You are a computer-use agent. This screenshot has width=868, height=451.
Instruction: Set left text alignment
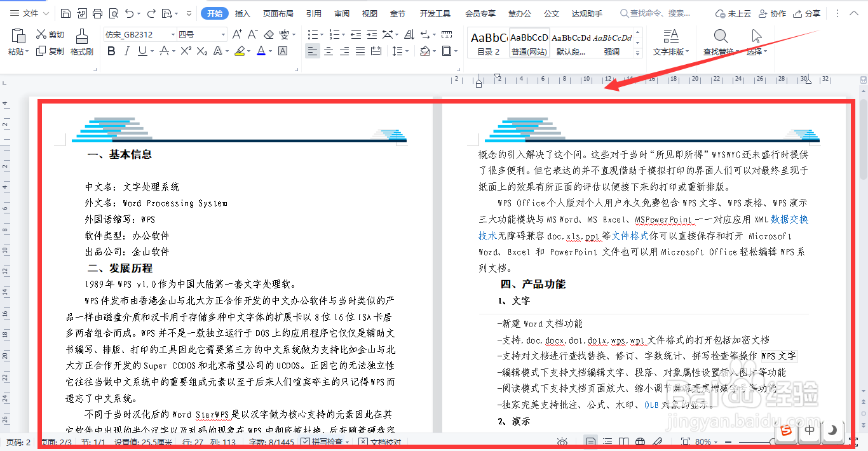[x=312, y=51]
